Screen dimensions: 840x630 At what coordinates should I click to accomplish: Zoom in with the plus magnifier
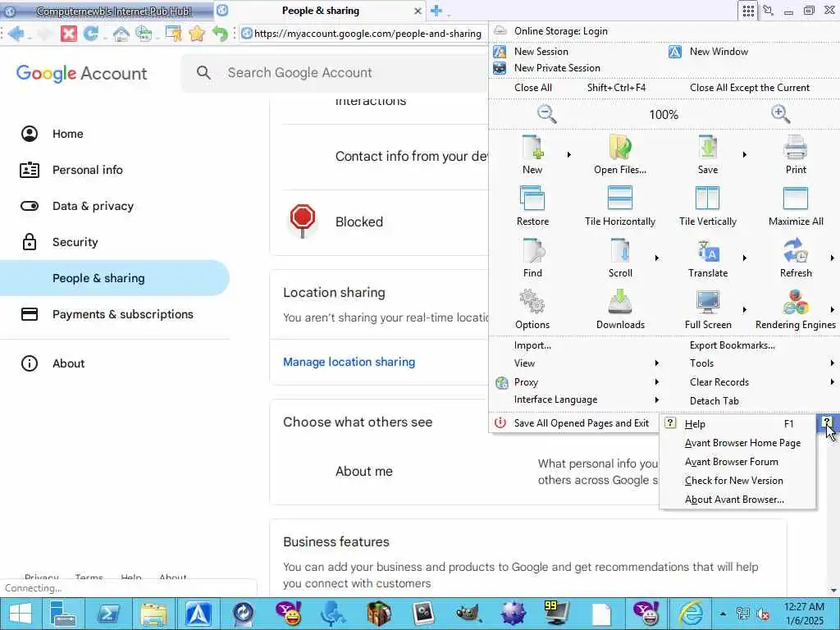[x=780, y=114]
